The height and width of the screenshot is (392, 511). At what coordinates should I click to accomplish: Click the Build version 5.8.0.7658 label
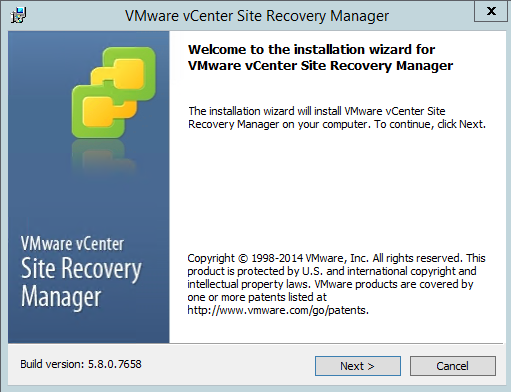click(81, 364)
